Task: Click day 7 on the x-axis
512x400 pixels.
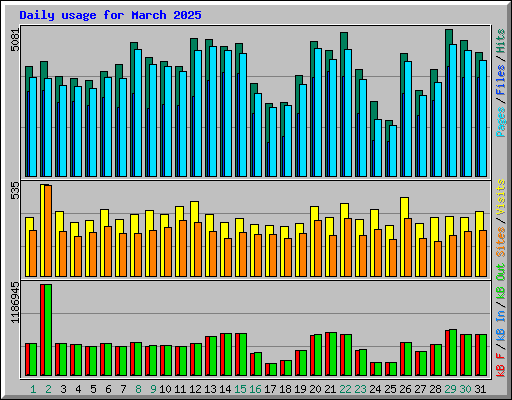Action: 123,389
